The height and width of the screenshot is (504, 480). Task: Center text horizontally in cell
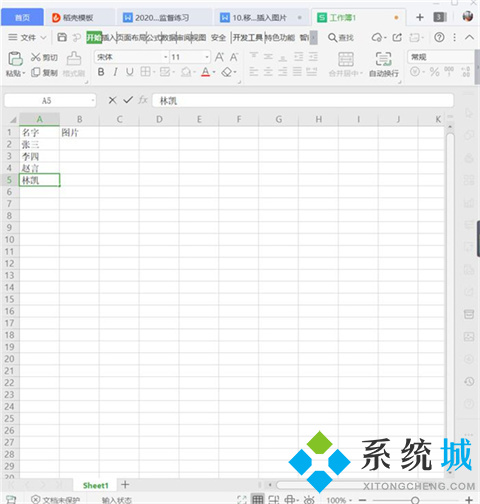tap(268, 71)
